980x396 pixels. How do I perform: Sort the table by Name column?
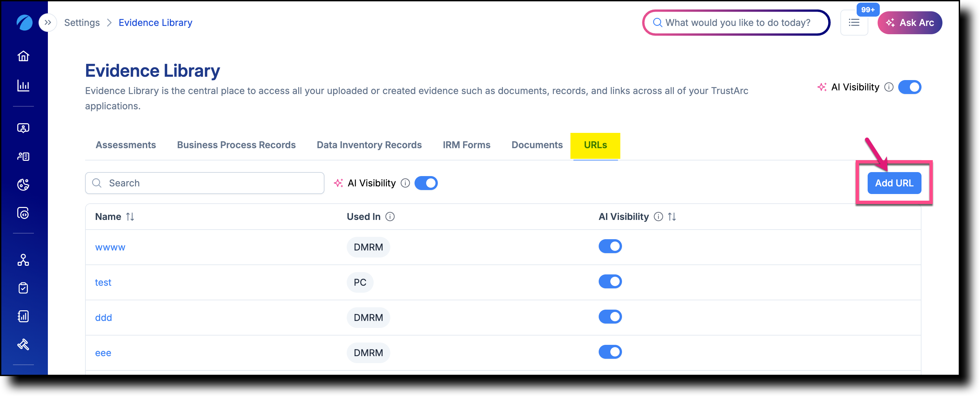click(x=130, y=217)
